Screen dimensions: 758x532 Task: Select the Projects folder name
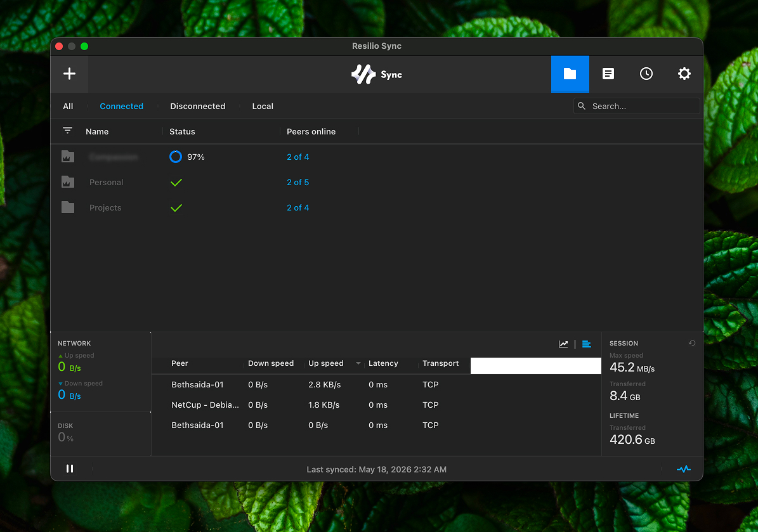pos(105,207)
